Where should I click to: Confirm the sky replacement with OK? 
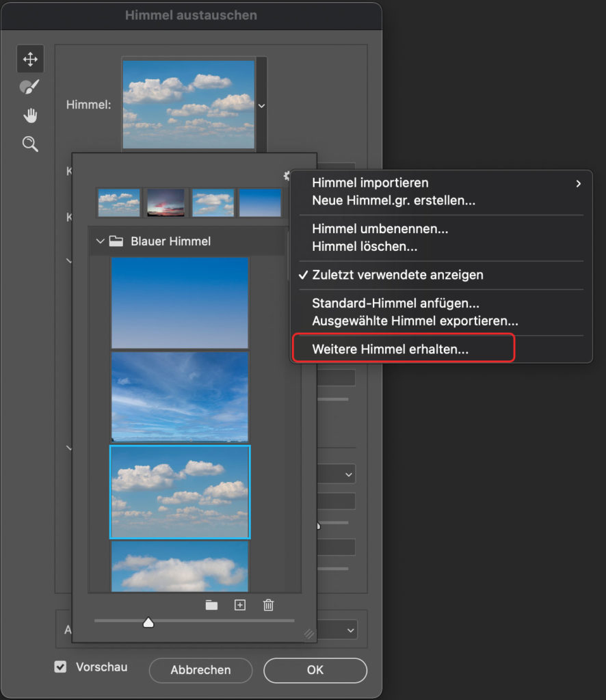click(x=315, y=671)
